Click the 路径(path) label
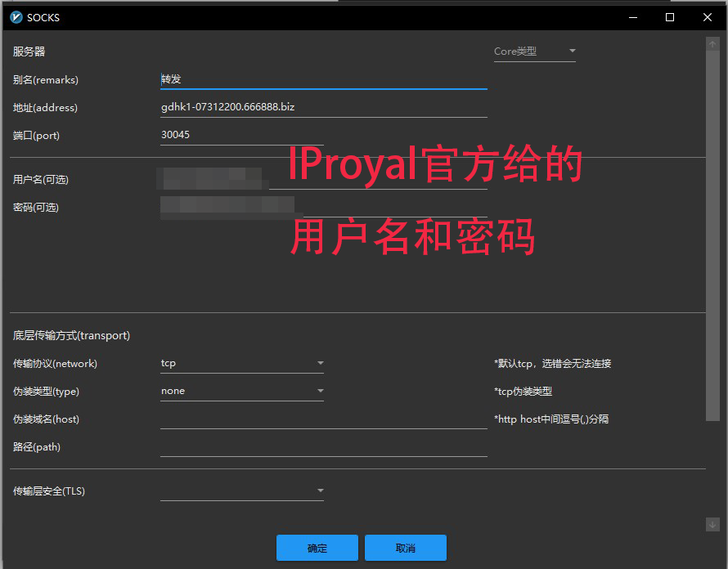 (x=37, y=447)
